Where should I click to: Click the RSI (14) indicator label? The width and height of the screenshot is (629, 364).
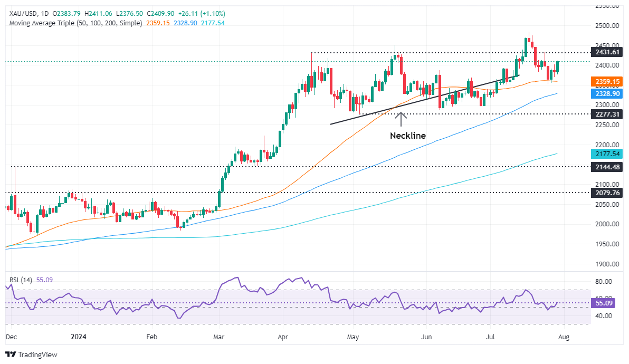coord(21,280)
